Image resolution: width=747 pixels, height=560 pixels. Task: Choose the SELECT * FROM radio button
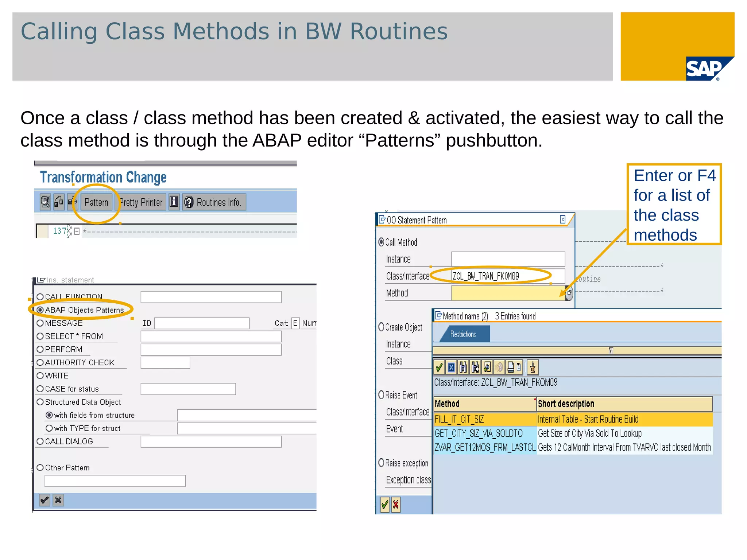pos(40,336)
